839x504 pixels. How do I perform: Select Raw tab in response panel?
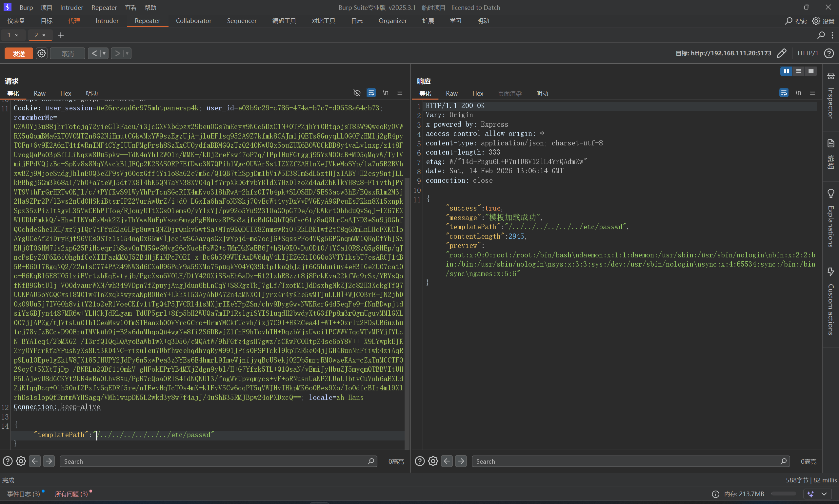[451, 93]
